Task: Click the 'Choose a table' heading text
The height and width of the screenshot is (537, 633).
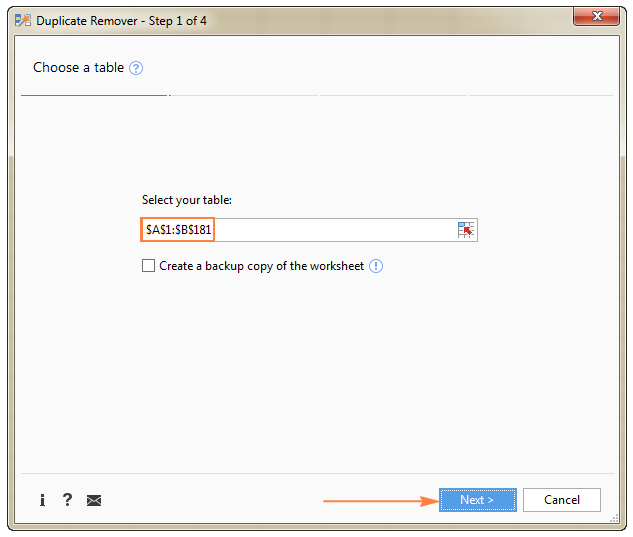Action: (x=78, y=68)
